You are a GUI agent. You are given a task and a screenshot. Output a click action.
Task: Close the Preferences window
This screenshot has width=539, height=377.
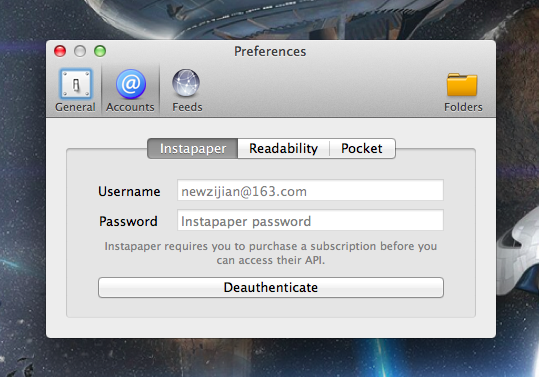pyautogui.click(x=60, y=51)
